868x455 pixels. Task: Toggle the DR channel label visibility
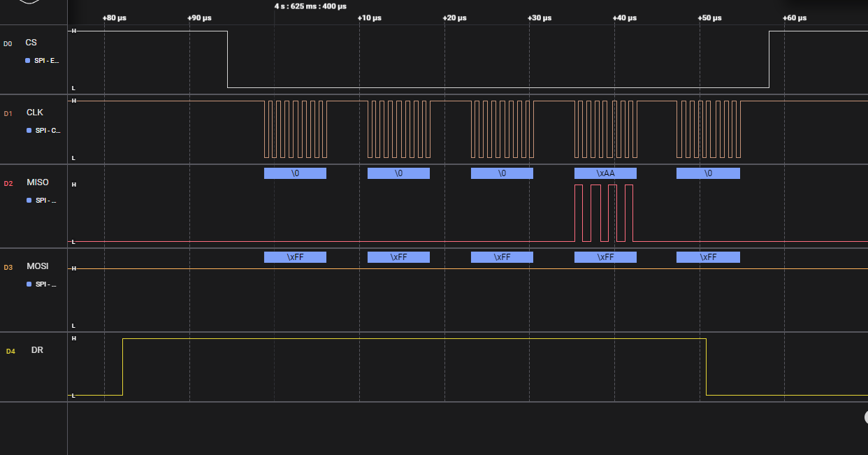[38, 350]
